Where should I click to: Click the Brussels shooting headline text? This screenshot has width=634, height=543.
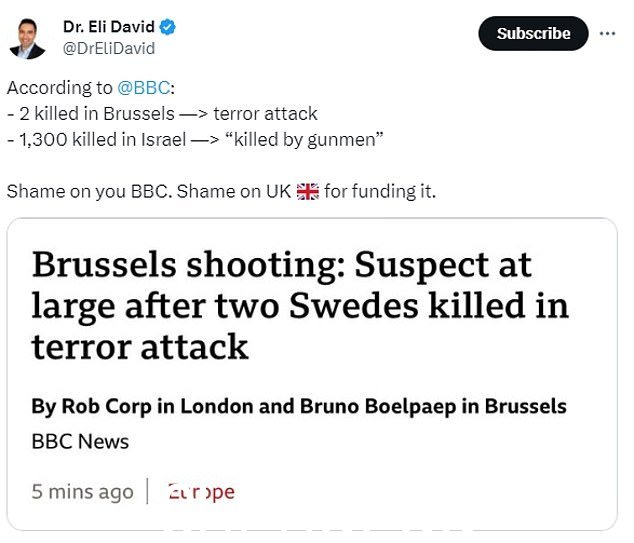(x=300, y=305)
